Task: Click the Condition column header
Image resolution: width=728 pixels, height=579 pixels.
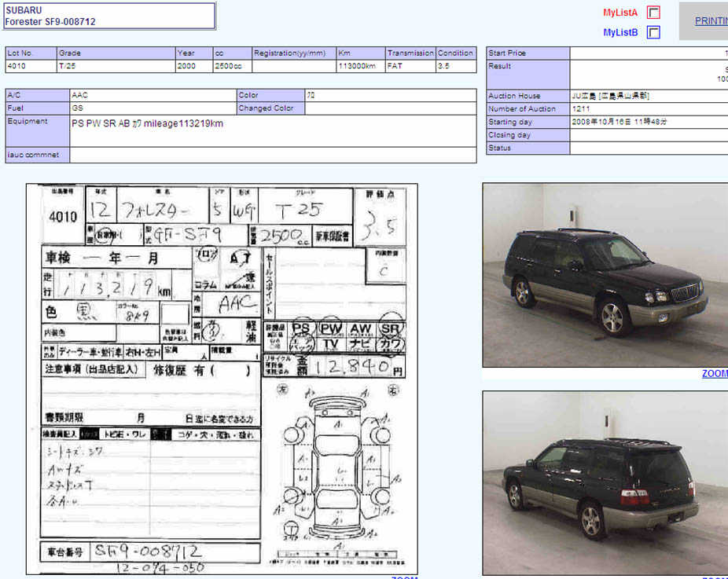Action: coord(456,53)
